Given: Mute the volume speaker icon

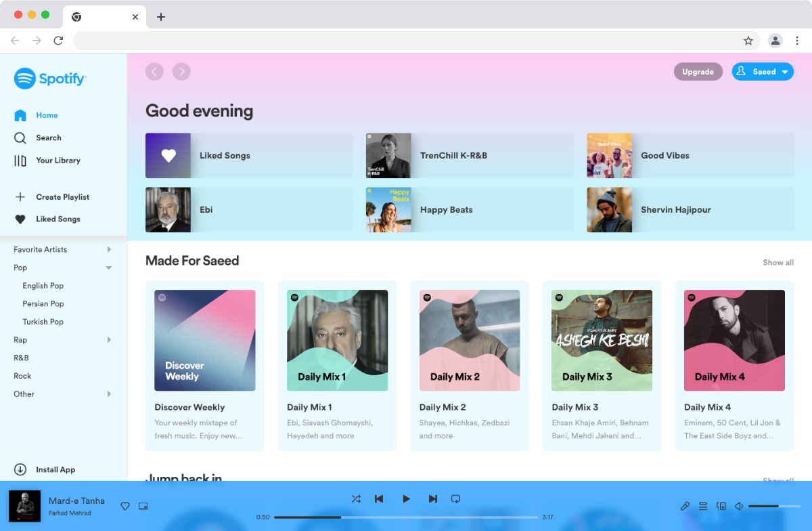Looking at the screenshot, I should pos(739,506).
